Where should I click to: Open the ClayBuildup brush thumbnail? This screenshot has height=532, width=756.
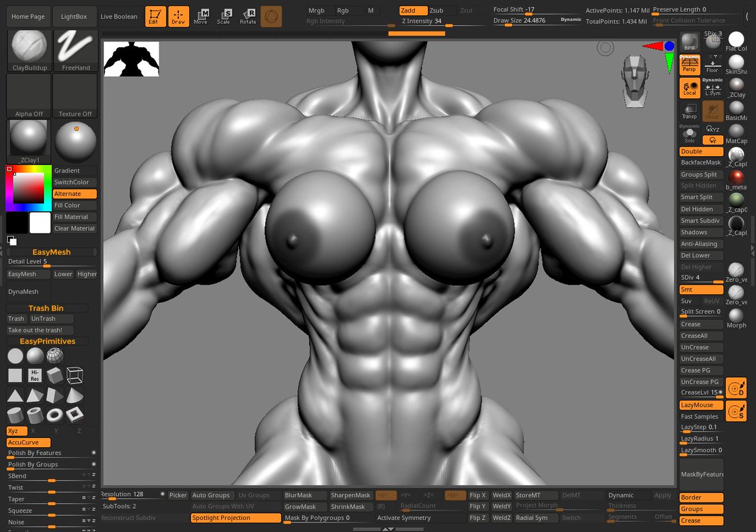point(29,50)
